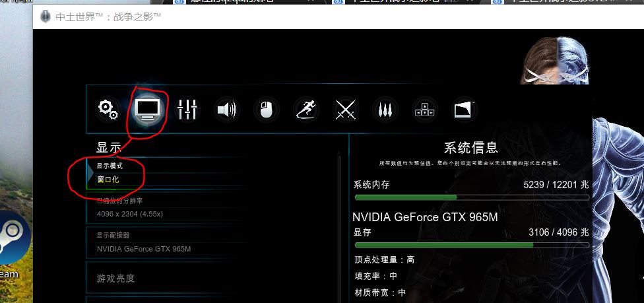Select the display monitor settings icon

coord(147,110)
